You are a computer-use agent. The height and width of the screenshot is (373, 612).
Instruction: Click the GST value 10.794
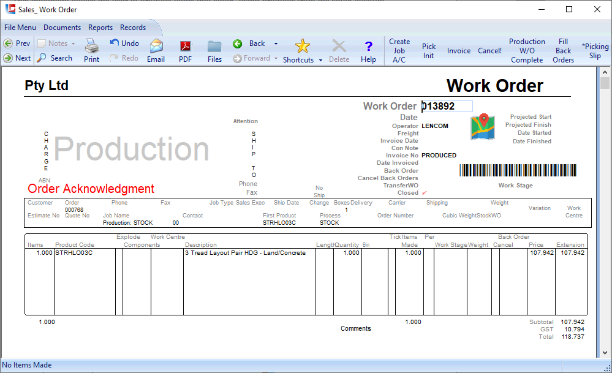pos(574,329)
